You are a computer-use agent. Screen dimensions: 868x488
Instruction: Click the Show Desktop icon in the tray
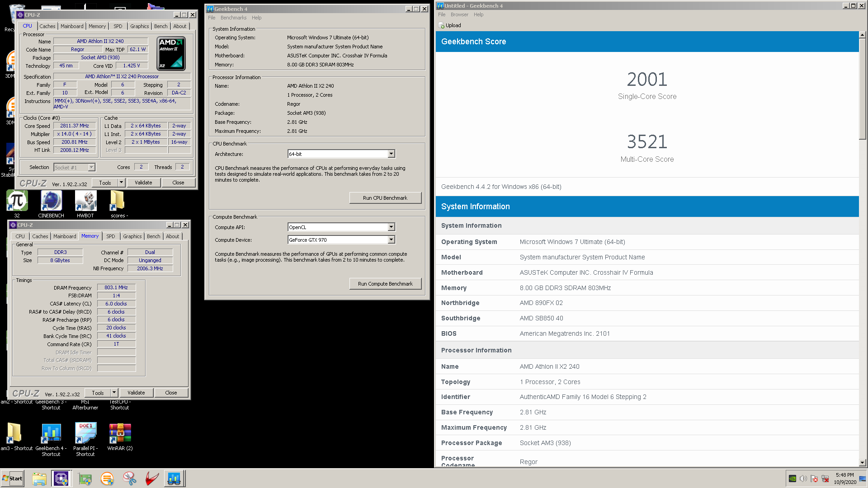[x=863, y=479]
